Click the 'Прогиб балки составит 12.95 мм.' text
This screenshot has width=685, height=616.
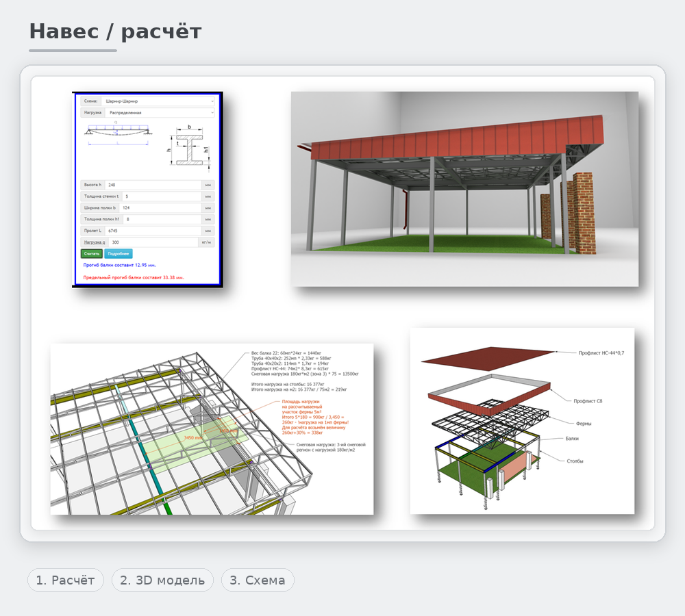coord(120,265)
